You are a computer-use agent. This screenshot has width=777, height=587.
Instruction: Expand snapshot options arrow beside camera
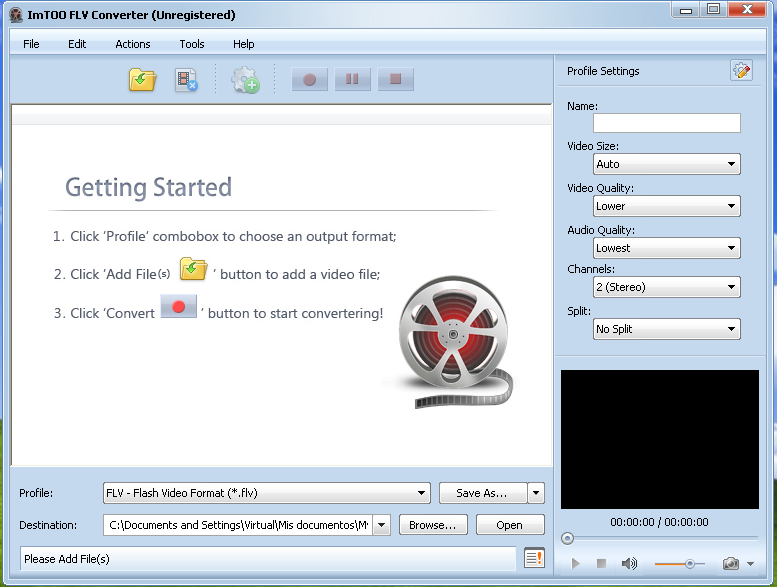[750, 564]
